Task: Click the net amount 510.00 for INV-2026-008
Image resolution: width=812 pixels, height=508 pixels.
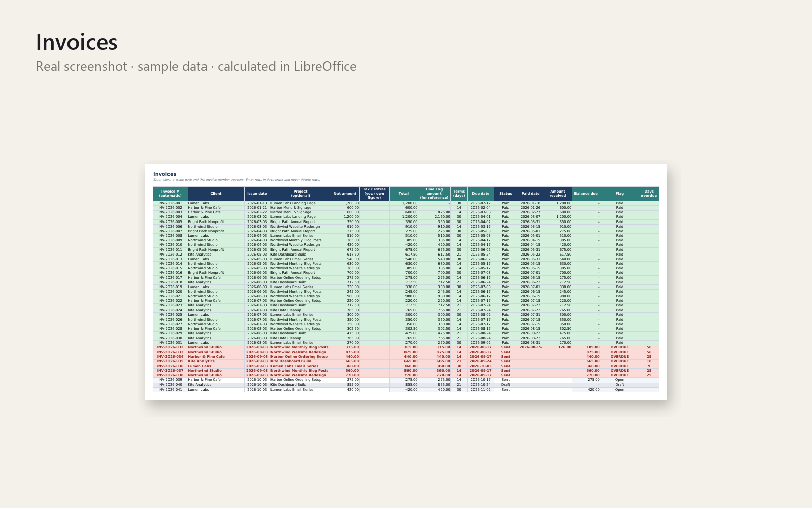Action: [345, 236]
